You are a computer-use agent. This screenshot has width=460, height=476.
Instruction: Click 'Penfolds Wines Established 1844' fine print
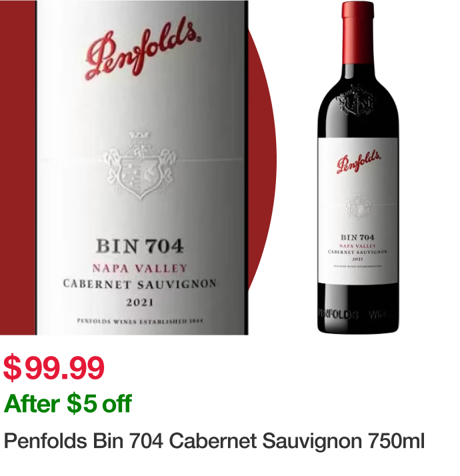140,321
